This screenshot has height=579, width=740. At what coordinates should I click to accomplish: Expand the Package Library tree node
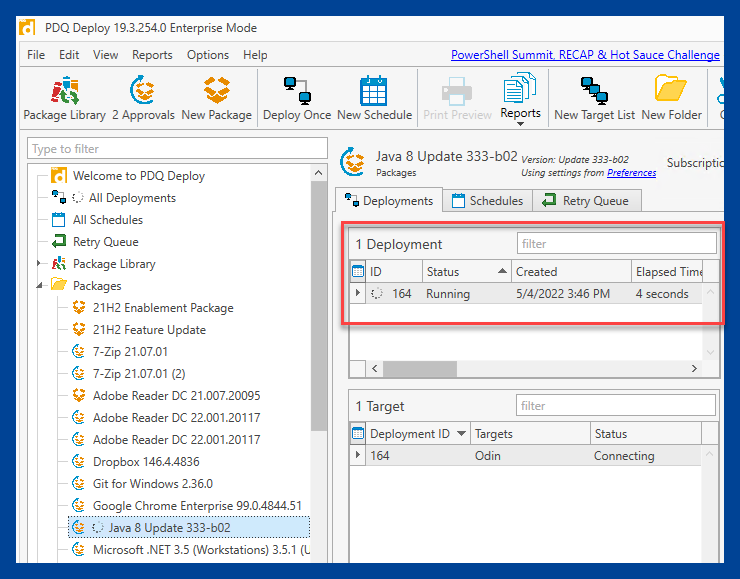(x=39, y=263)
